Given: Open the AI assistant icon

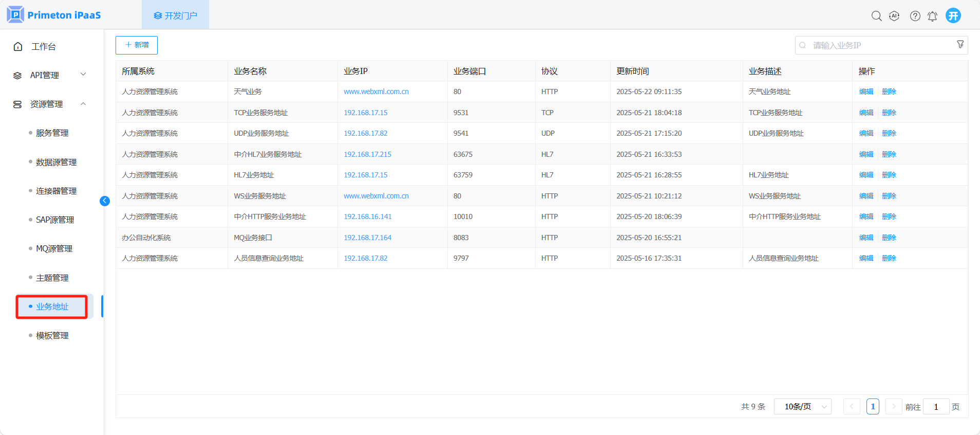Looking at the screenshot, I should coord(894,16).
